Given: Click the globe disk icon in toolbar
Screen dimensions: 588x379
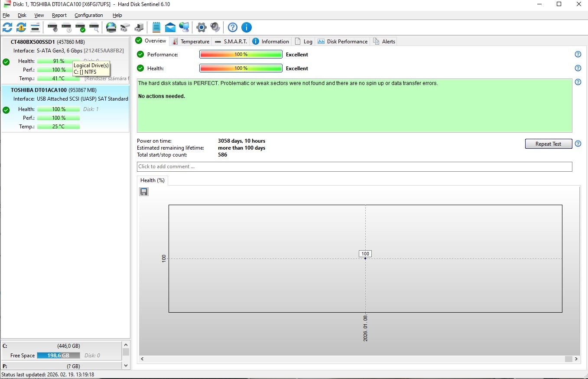Looking at the screenshot, I should click(x=111, y=27).
